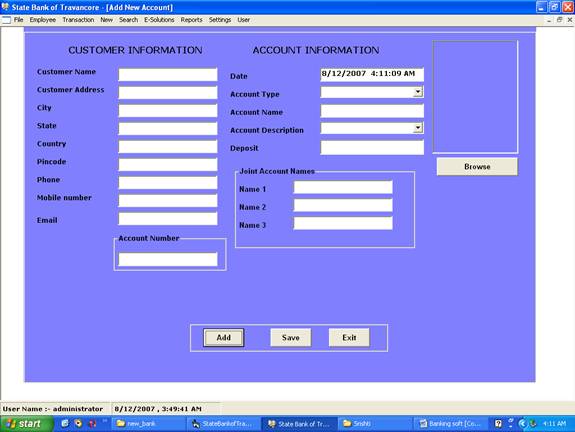The image size is (575, 432).
Task: Click the Account Number text box
Action: click(168, 259)
